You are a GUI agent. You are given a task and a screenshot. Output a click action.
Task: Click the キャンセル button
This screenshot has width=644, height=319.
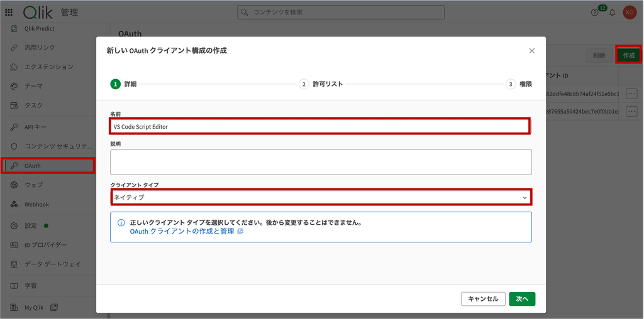tap(483, 299)
